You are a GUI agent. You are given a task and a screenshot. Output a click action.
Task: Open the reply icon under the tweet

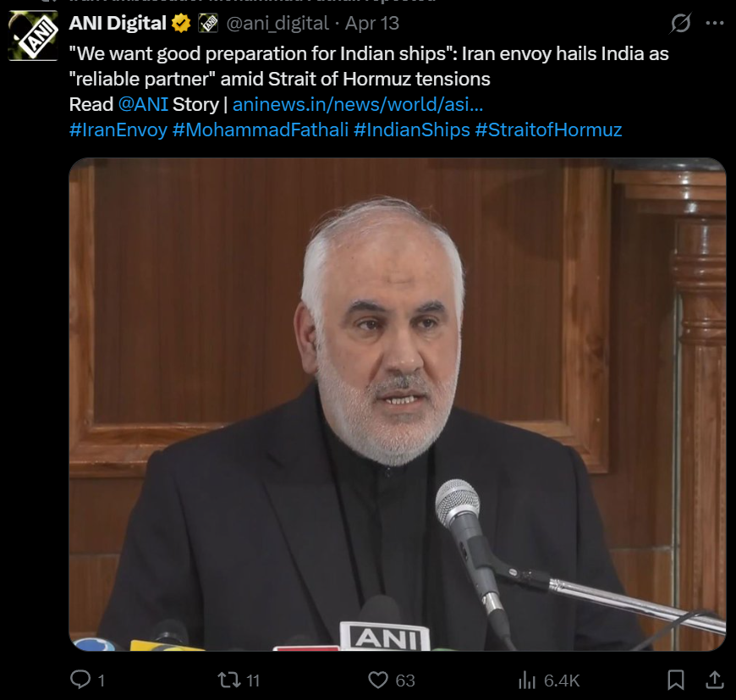click(x=80, y=680)
